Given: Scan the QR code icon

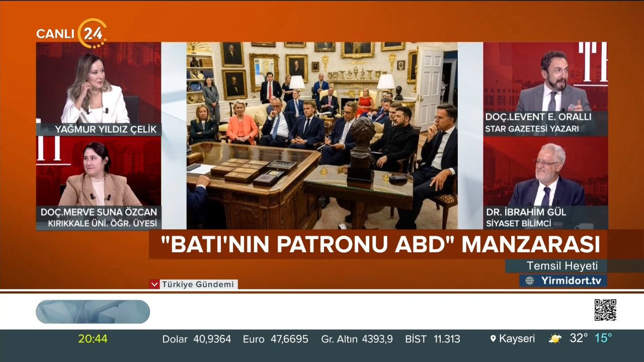Looking at the screenshot, I should [x=605, y=310].
